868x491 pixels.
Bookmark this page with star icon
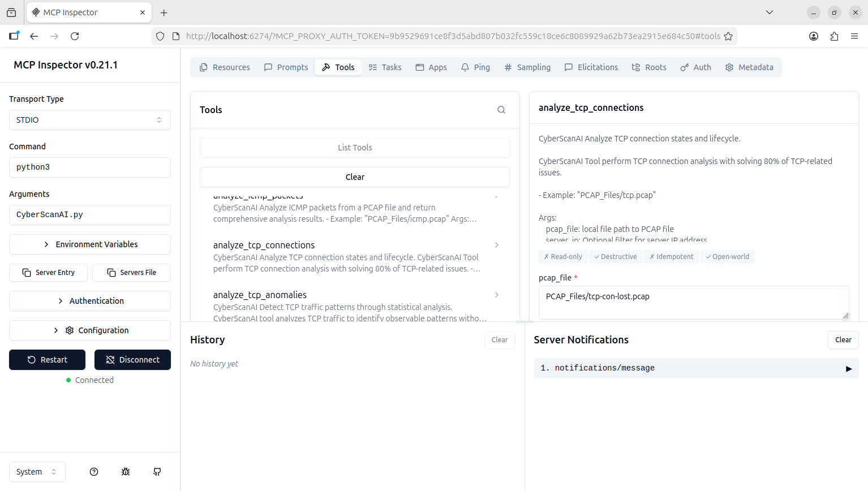(728, 36)
